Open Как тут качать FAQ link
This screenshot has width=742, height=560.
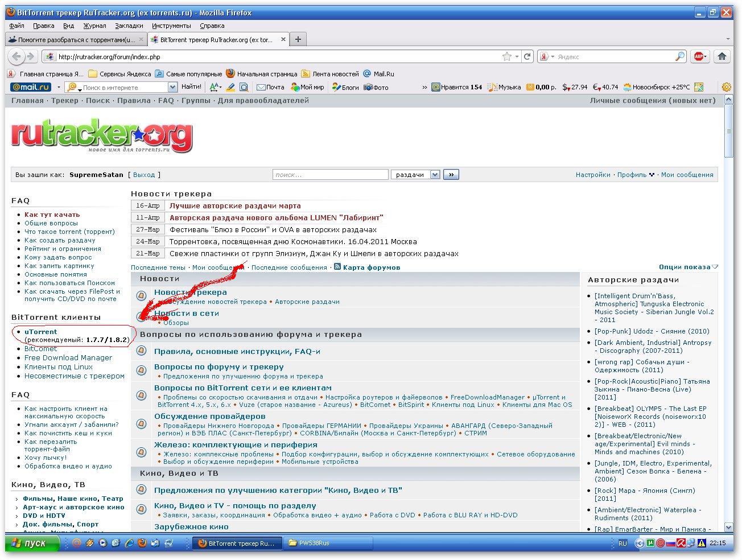[52, 215]
